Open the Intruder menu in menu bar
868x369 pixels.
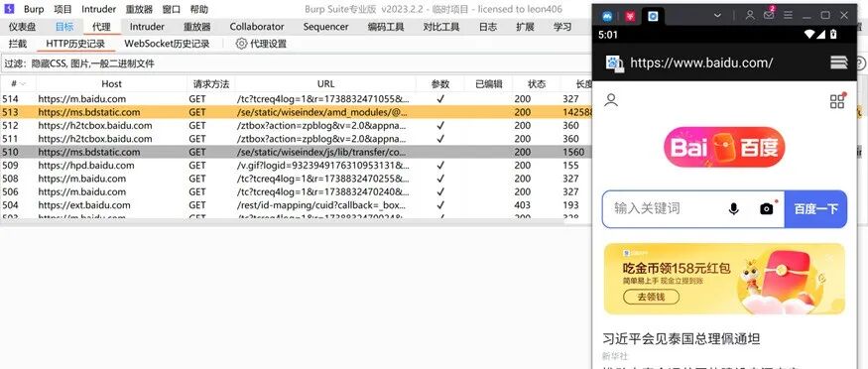(98, 9)
